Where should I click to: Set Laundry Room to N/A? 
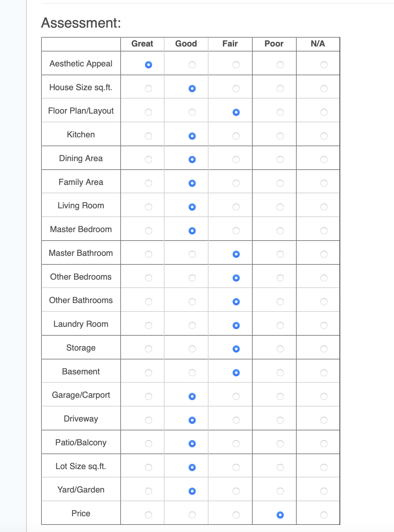point(324,325)
